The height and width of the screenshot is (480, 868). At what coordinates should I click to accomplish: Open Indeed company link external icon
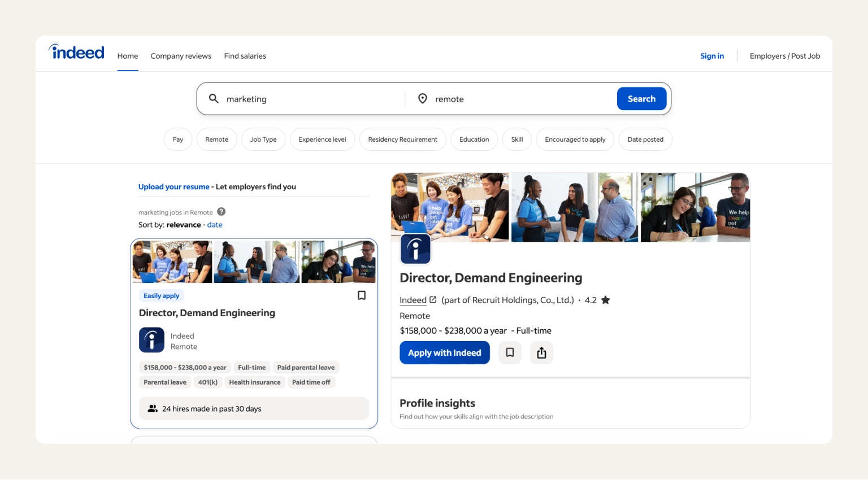pos(433,300)
